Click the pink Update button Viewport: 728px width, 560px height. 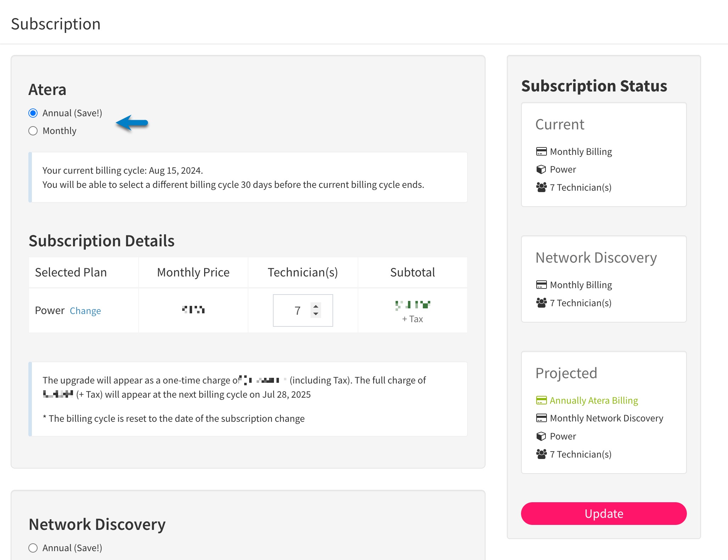[x=604, y=514]
